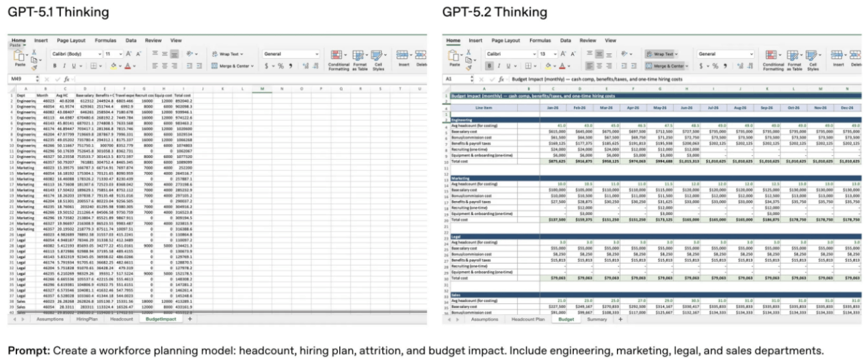The height and width of the screenshot is (360, 868).
Task: Open General number format dropdown in GPT-5.1 window
Action: click(317, 54)
